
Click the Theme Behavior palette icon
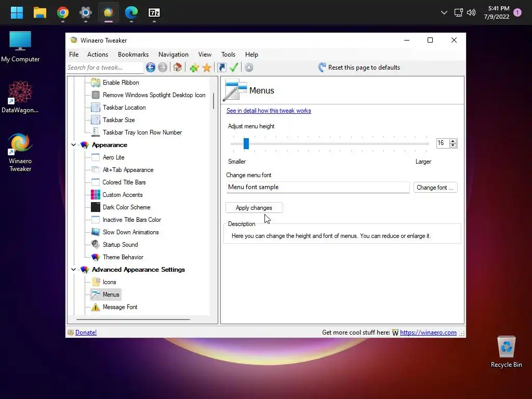(96, 257)
